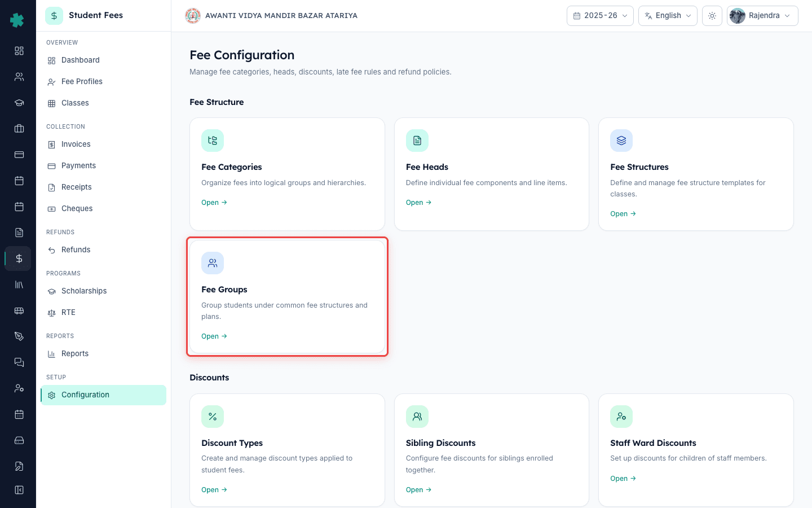Click the Fee Configuration page heading
Screen dimensions: 812x508
pyautogui.click(x=242, y=55)
